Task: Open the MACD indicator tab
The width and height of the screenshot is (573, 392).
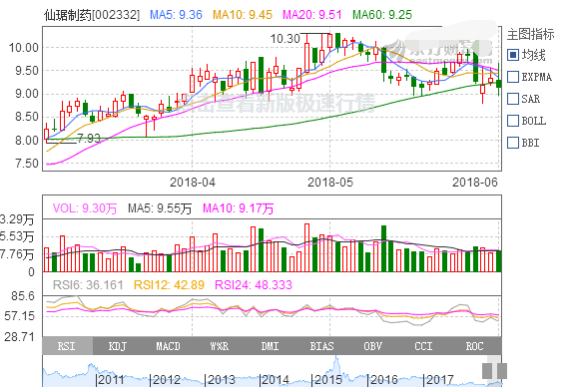Action: point(169,346)
